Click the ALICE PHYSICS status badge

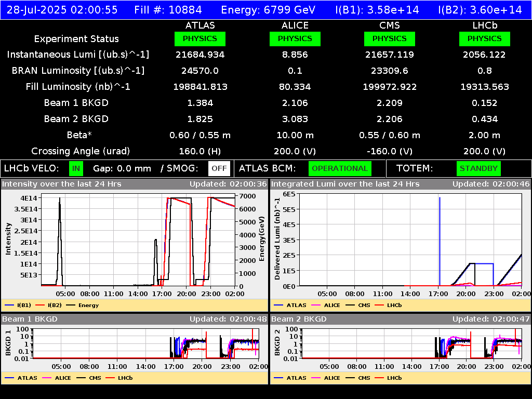point(295,38)
